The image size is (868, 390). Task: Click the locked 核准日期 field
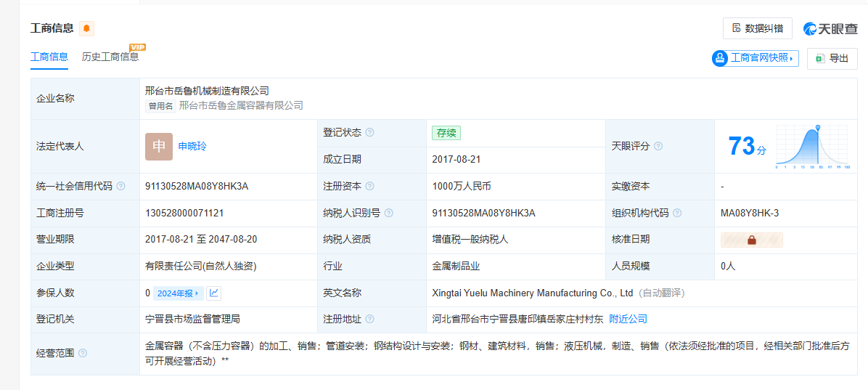click(751, 240)
